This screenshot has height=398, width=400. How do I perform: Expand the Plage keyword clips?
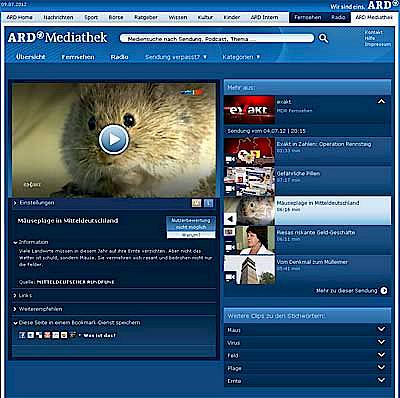pos(381,367)
